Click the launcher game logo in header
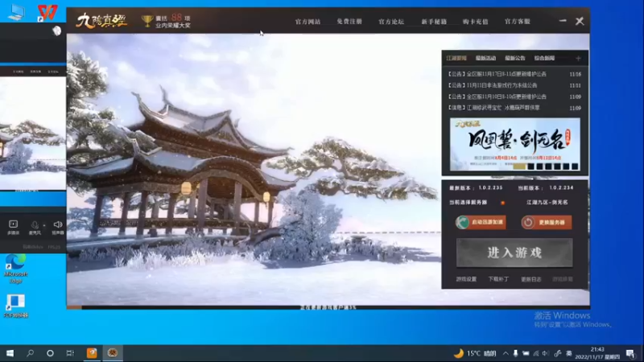The image size is (644, 362). 102,21
